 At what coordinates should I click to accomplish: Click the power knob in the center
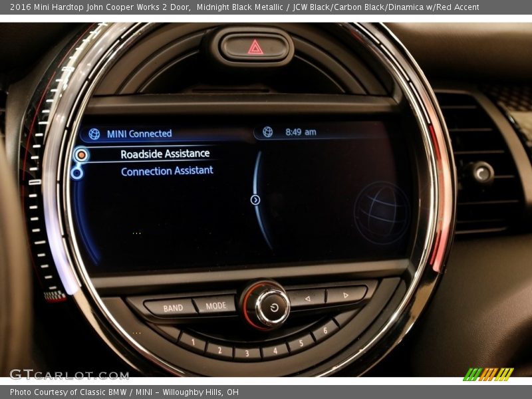[x=273, y=307]
